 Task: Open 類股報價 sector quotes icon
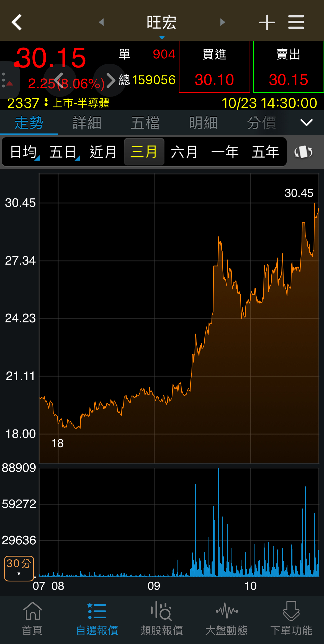point(162,619)
